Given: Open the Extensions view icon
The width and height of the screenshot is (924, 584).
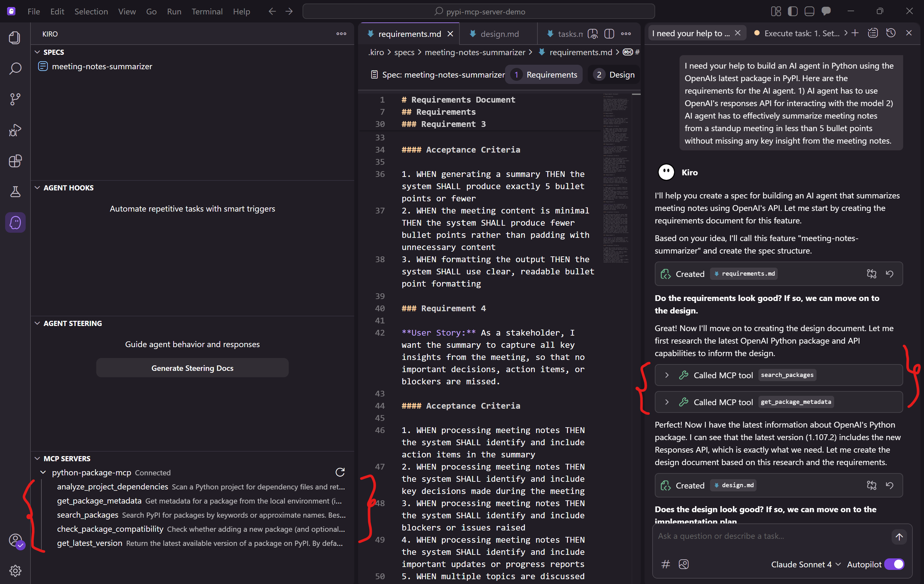Looking at the screenshot, I should tap(15, 161).
